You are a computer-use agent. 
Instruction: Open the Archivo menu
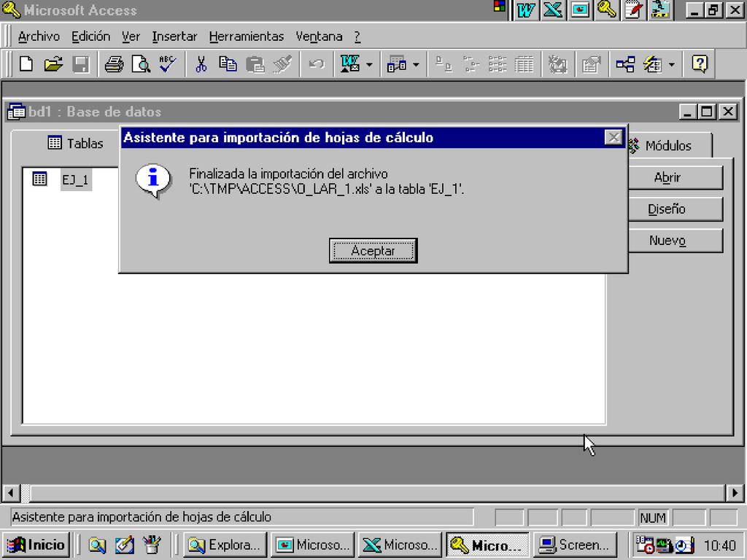pyautogui.click(x=39, y=36)
